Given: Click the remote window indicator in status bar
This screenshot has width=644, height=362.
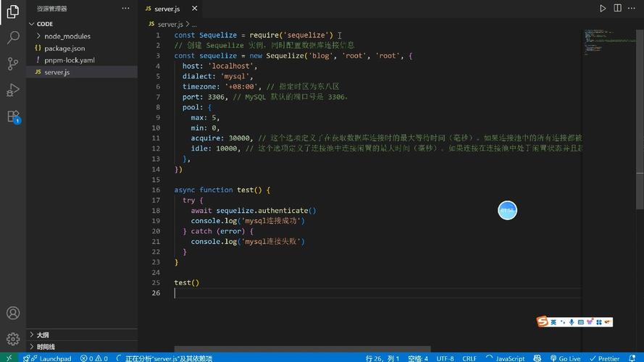Looking at the screenshot, I should [x=9, y=358].
